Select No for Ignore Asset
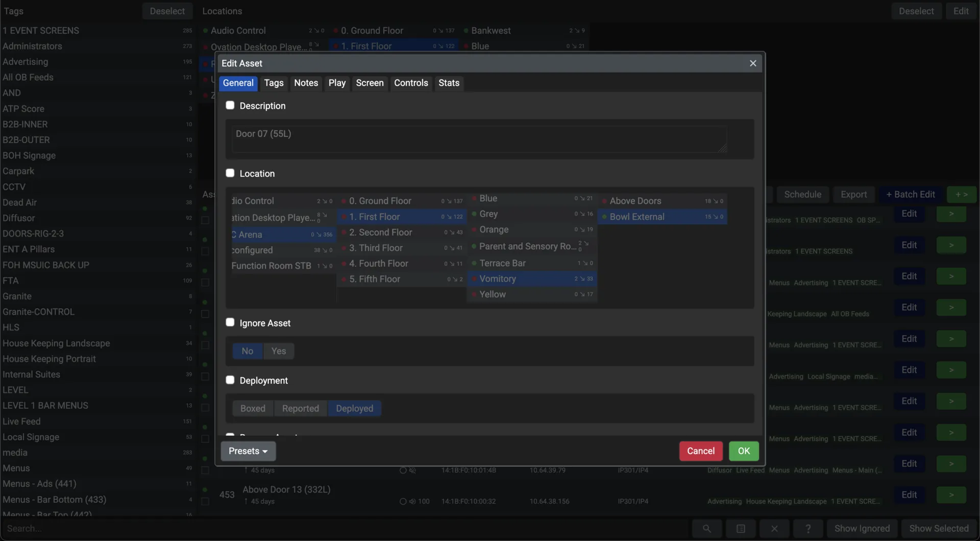Screen dimensions: 980x541 [x=248, y=351]
